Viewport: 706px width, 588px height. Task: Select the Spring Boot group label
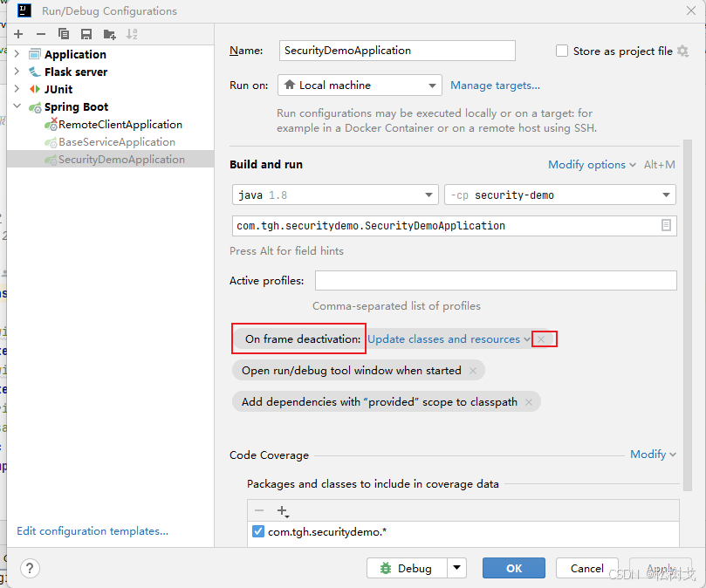click(76, 106)
